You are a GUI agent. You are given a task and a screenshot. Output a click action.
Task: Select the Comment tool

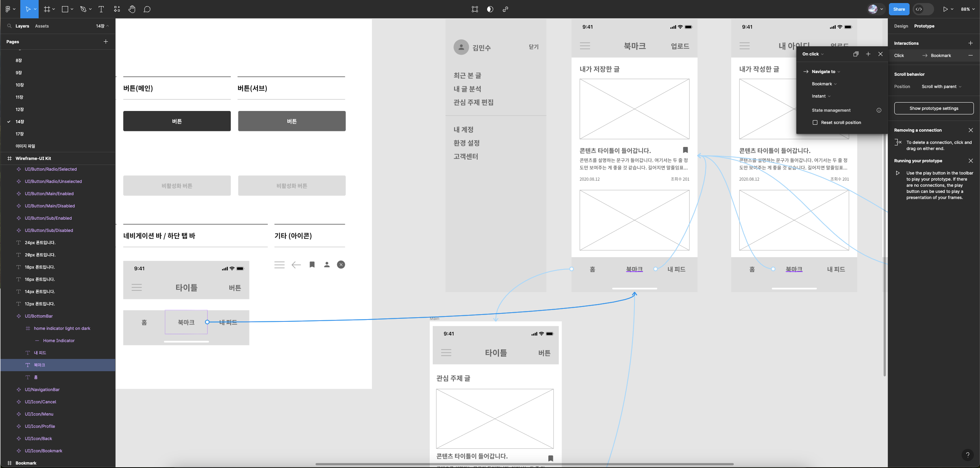(147, 9)
